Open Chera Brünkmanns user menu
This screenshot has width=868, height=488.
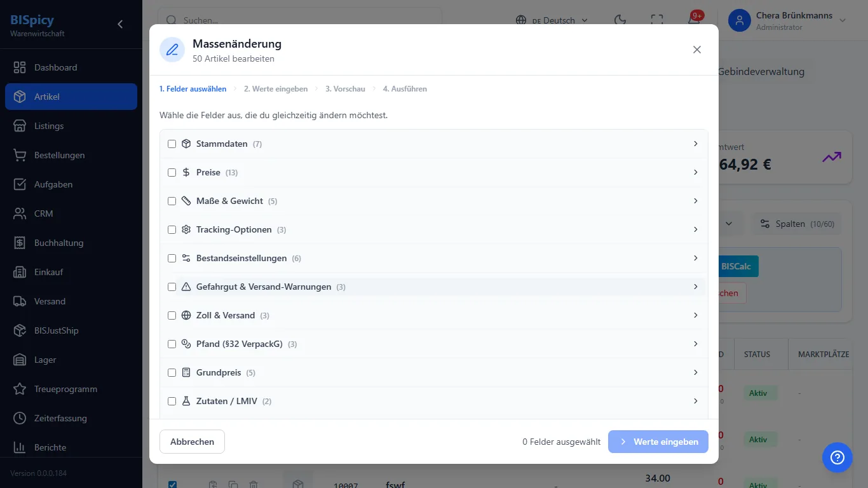788,20
